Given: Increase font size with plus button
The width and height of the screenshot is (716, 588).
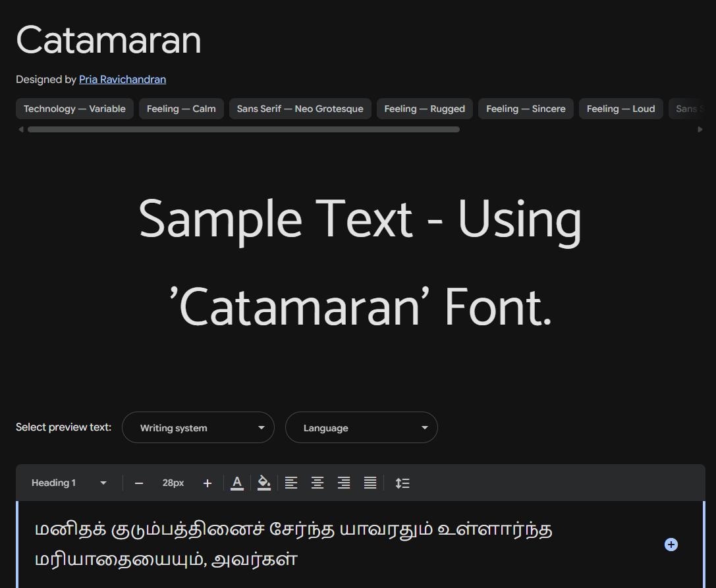Looking at the screenshot, I should tap(207, 483).
